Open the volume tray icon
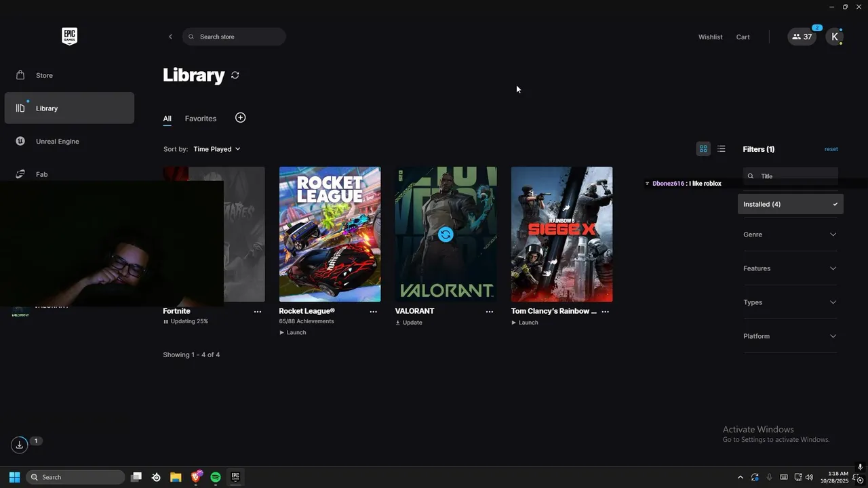This screenshot has height=488, width=868. [809, 477]
